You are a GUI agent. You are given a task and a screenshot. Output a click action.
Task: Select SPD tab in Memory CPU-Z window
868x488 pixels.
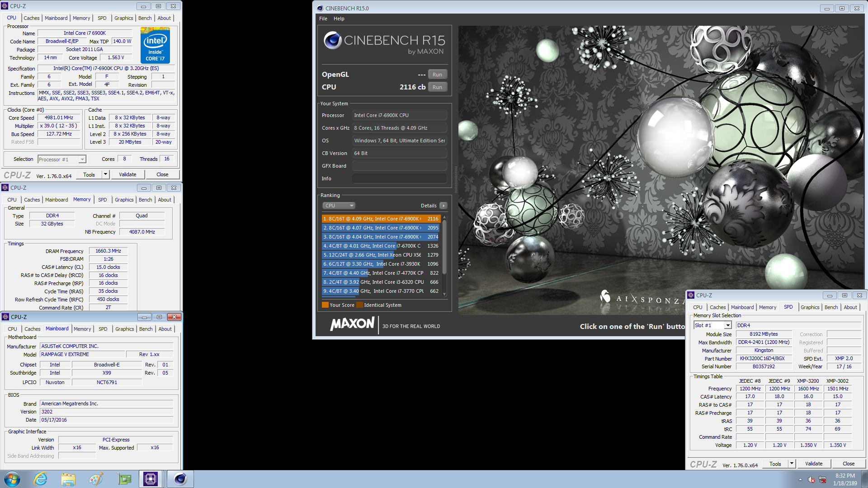coord(103,200)
